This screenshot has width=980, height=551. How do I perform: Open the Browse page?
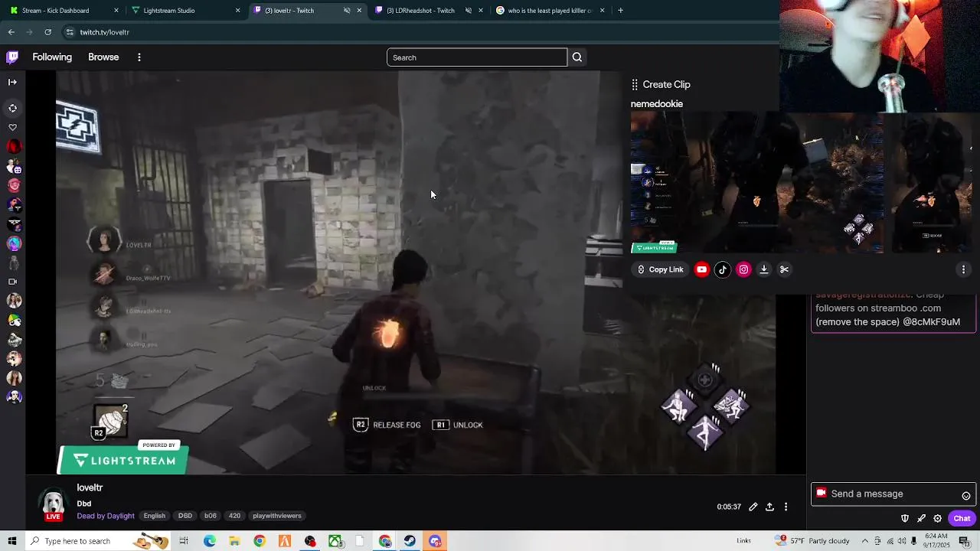tap(103, 57)
